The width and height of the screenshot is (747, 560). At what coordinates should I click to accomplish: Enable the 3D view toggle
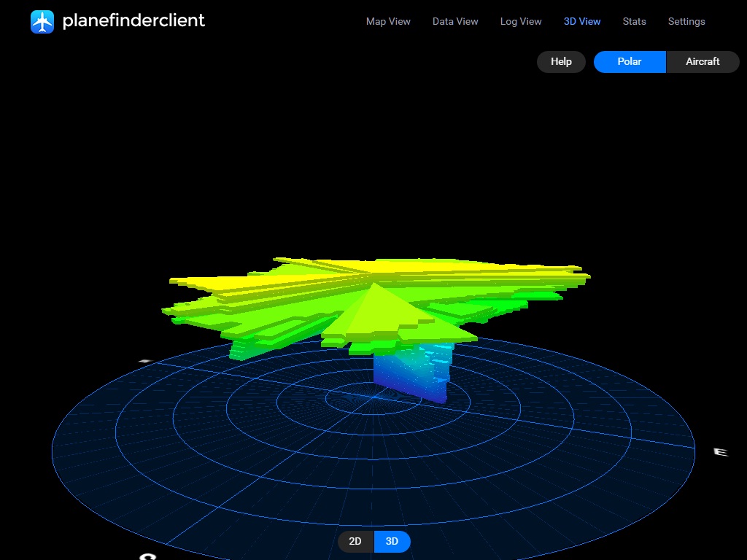tap(392, 541)
